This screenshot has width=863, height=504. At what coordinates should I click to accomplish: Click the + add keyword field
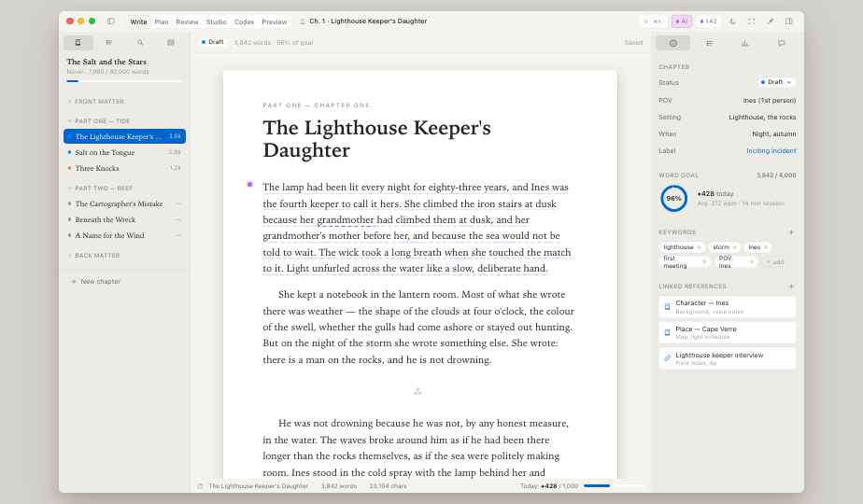tap(775, 262)
